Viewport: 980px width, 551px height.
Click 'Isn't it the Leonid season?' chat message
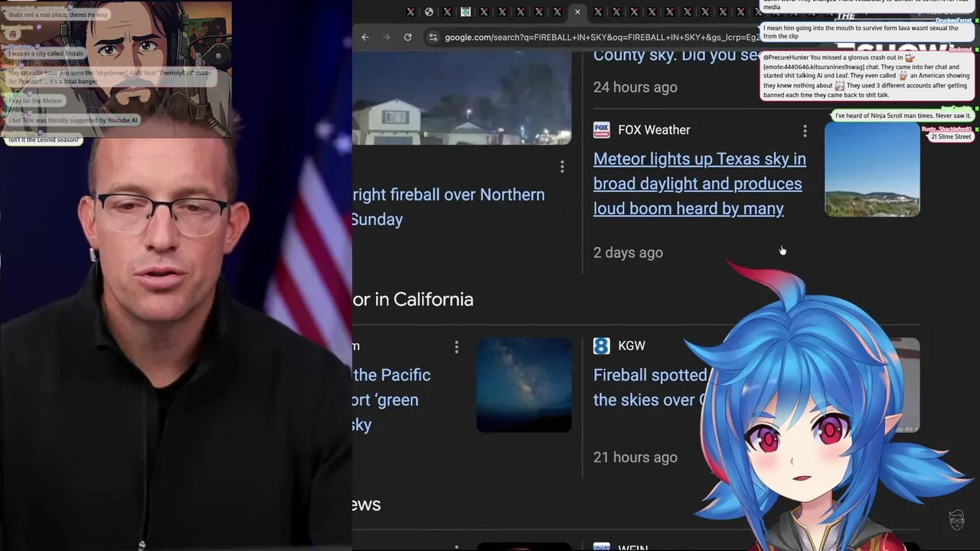pos(44,140)
